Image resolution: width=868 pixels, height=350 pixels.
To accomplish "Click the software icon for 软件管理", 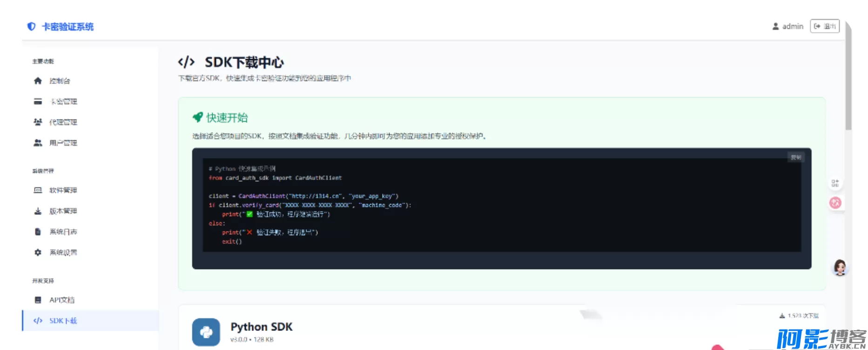I will point(38,190).
